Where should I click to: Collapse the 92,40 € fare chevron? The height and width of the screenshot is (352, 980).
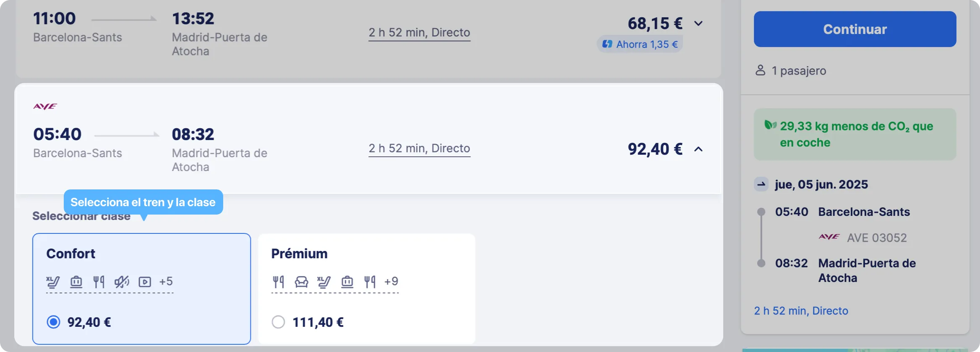699,149
